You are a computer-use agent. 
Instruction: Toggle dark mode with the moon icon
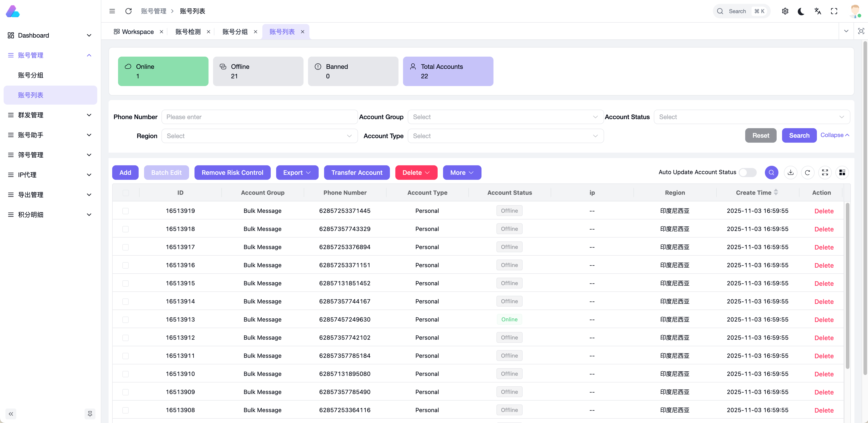point(801,11)
